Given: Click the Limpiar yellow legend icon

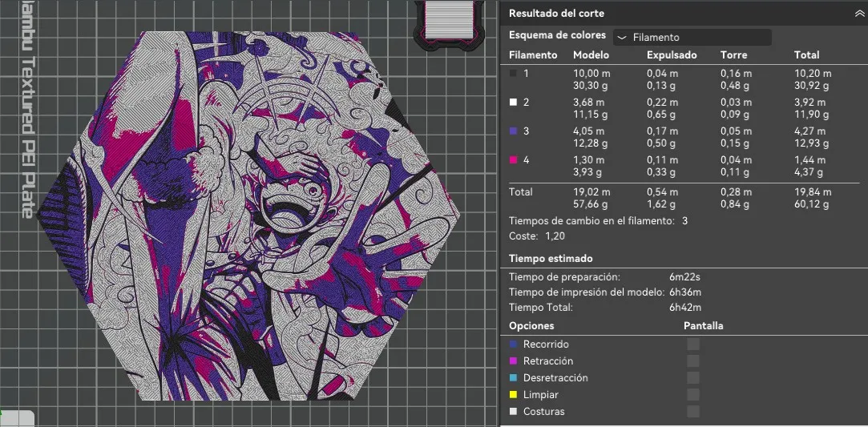Looking at the screenshot, I should (x=513, y=395).
